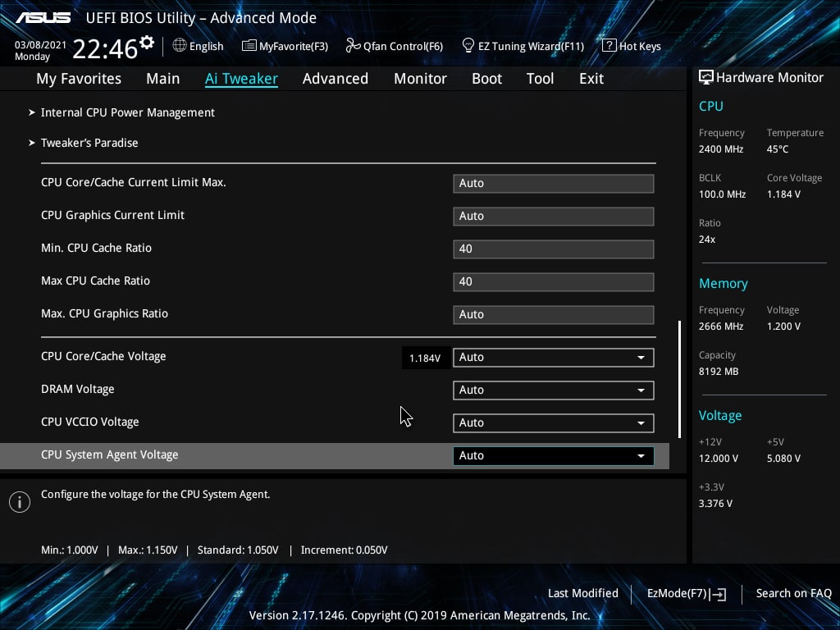Open the CPU VCCIO Voltage dropdown
This screenshot has width=840, height=630.
tap(554, 422)
